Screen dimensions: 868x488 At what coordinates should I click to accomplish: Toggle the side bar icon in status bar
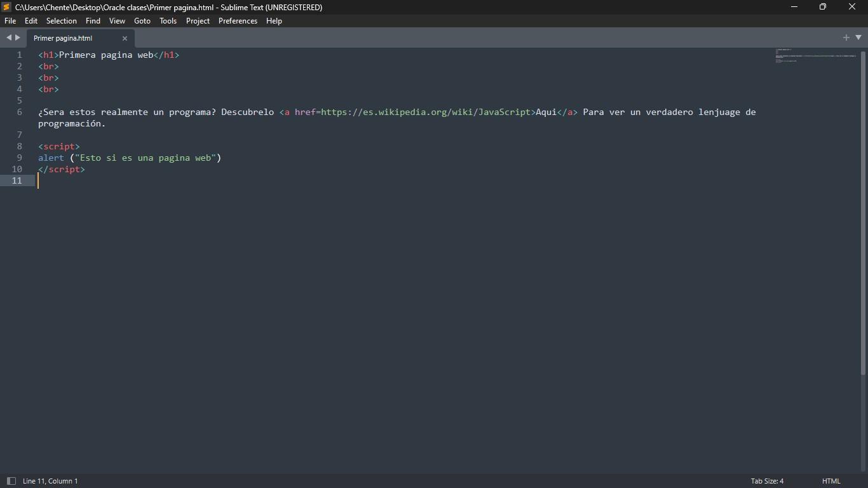point(11,481)
